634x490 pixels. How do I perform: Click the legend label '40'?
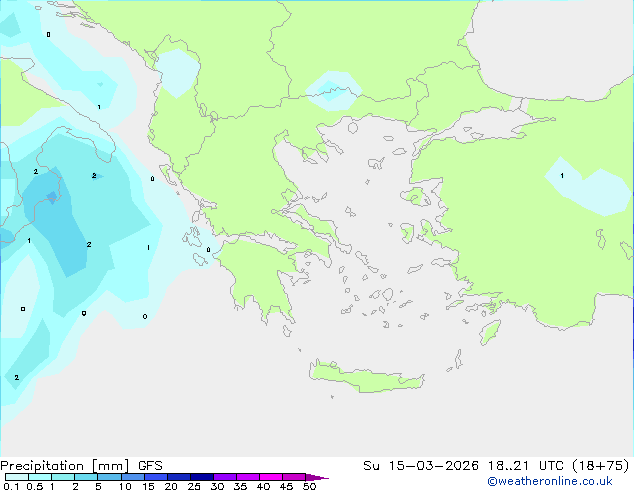263,486
